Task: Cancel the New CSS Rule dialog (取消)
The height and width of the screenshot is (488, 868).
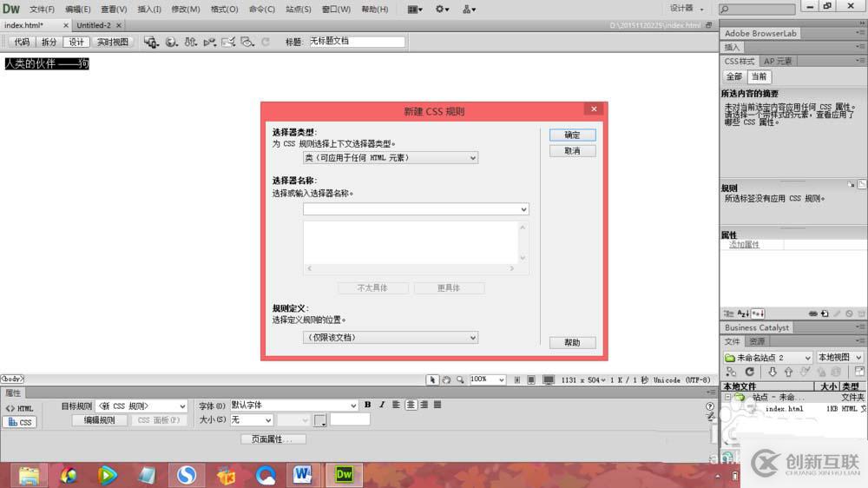Action: tap(572, 151)
